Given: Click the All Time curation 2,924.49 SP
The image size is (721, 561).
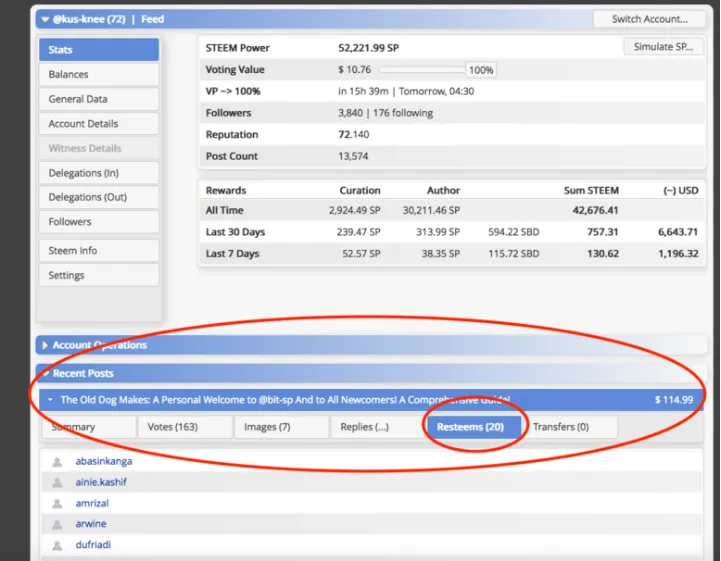Looking at the screenshot, I should 355,211.
